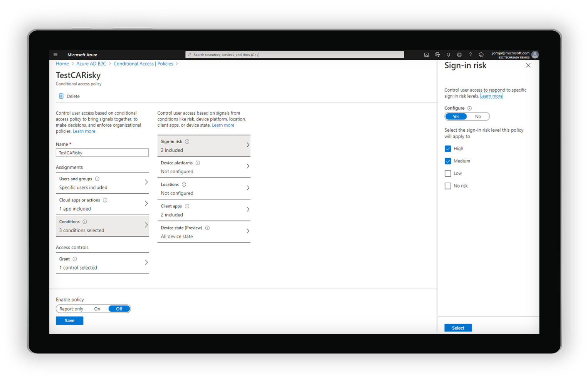Open the Help question mark icon
This screenshot has width=588, height=377.
click(x=470, y=54)
